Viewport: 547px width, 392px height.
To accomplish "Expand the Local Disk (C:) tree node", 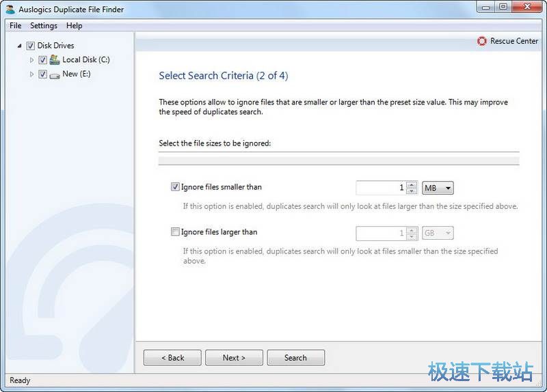I will (31, 60).
